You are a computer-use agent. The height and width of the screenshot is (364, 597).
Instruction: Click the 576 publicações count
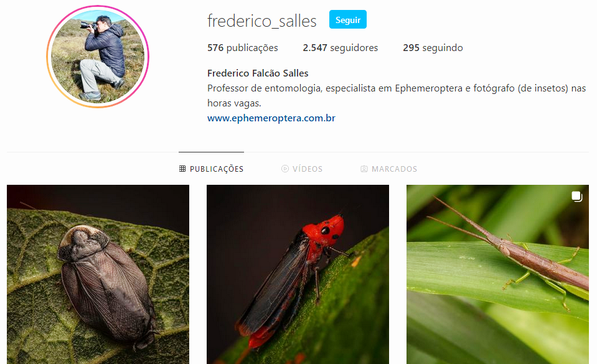pyautogui.click(x=243, y=47)
